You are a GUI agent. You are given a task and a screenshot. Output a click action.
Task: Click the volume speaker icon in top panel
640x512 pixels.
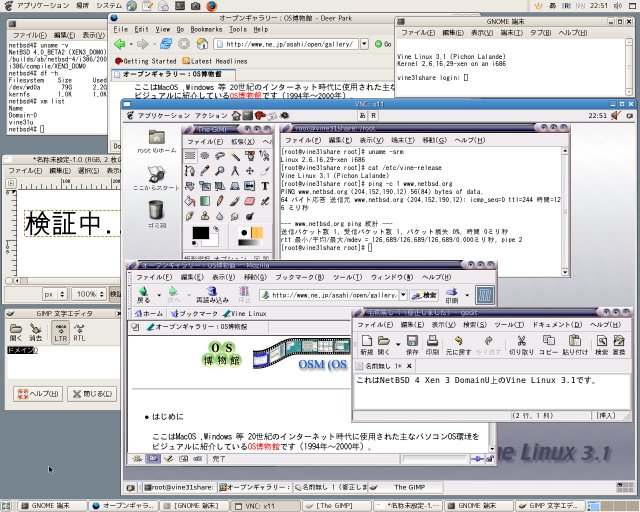(618, 6)
